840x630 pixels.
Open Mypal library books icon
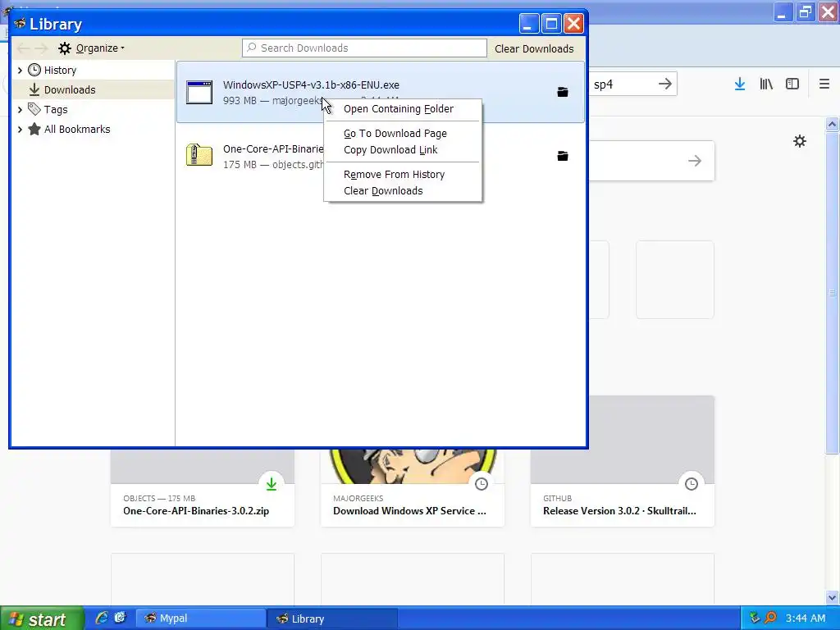[x=766, y=84]
